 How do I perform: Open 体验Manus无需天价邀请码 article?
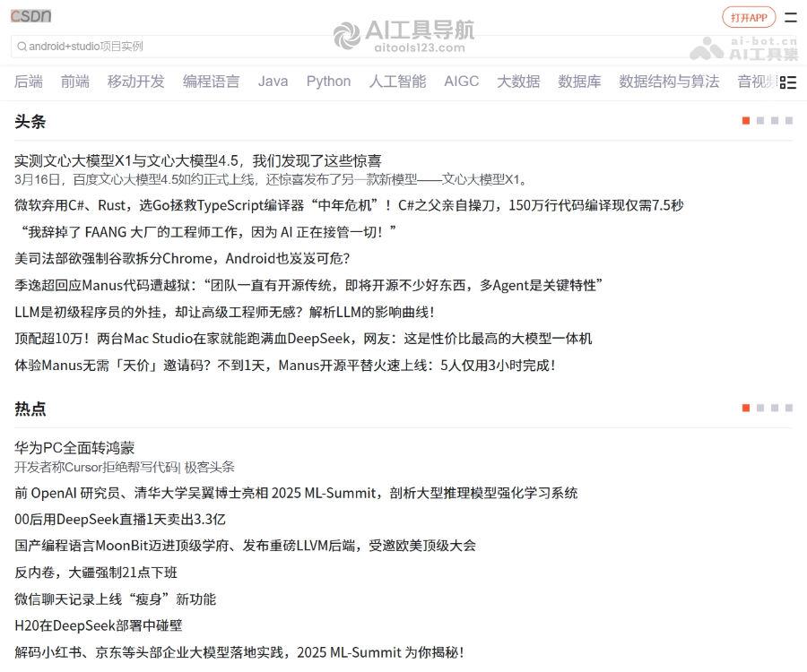(285, 366)
